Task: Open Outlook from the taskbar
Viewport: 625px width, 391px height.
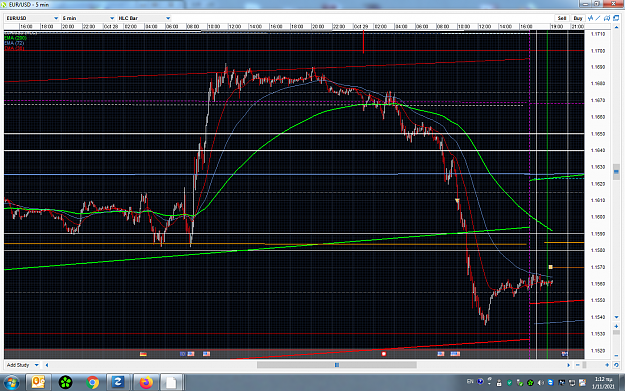Action: (38, 383)
